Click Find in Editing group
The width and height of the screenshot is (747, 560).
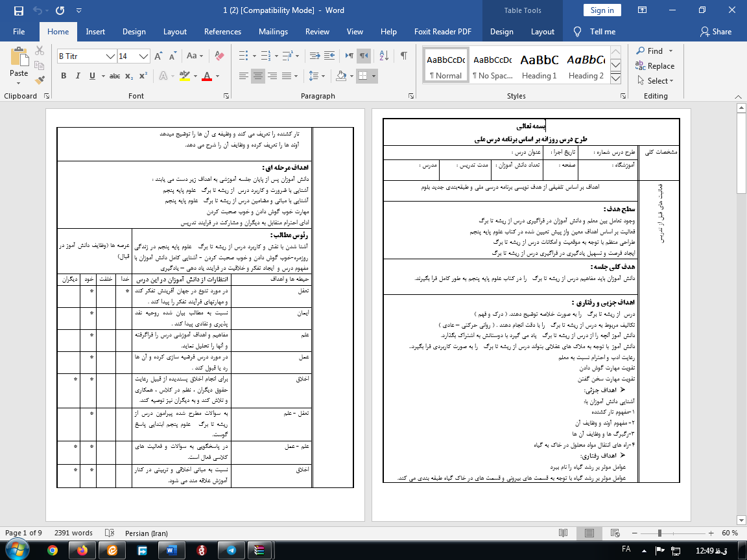coord(650,51)
